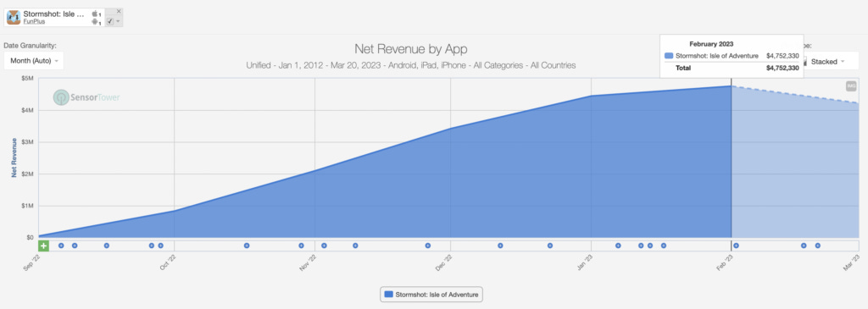Click the tooltip Total row amount
This screenshot has width=868, height=309.
click(x=782, y=68)
